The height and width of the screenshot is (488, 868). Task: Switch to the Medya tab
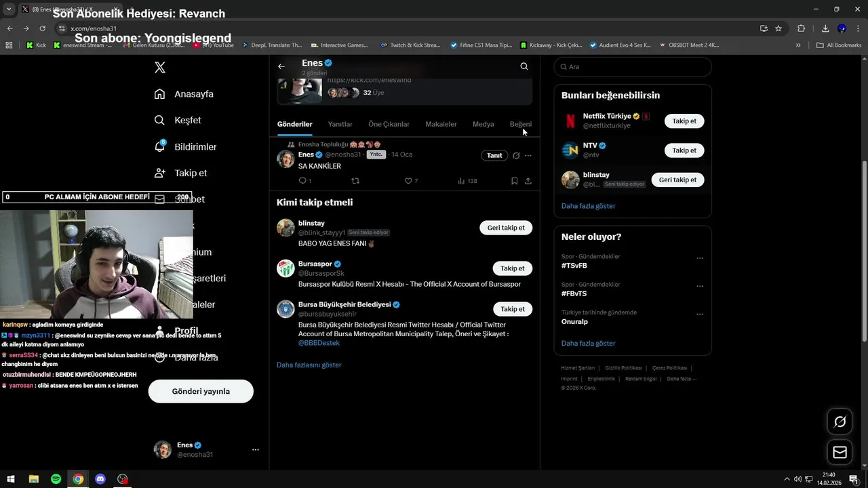click(484, 124)
